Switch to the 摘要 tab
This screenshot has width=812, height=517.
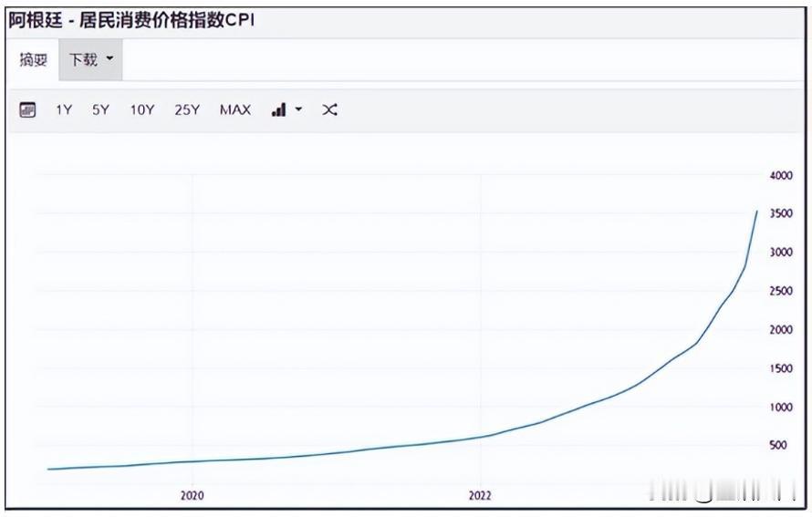click(33, 59)
